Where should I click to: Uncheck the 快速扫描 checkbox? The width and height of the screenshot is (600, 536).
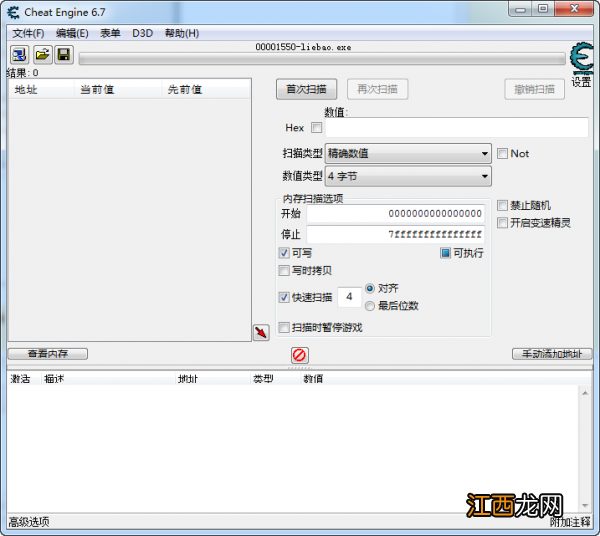point(284,297)
